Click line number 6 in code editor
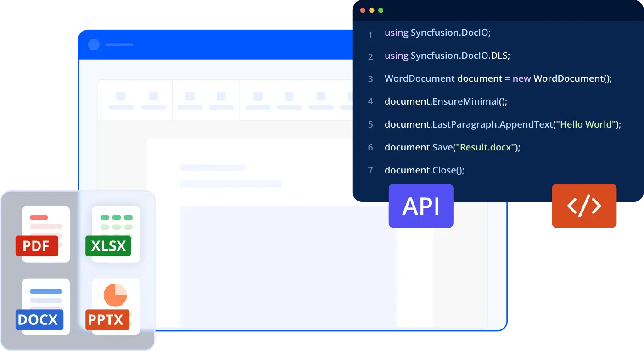 [x=370, y=148]
